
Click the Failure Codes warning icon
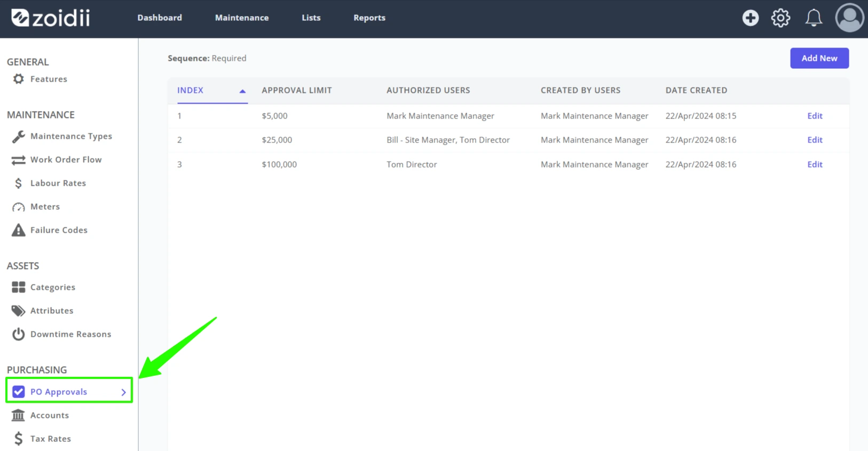19,230
